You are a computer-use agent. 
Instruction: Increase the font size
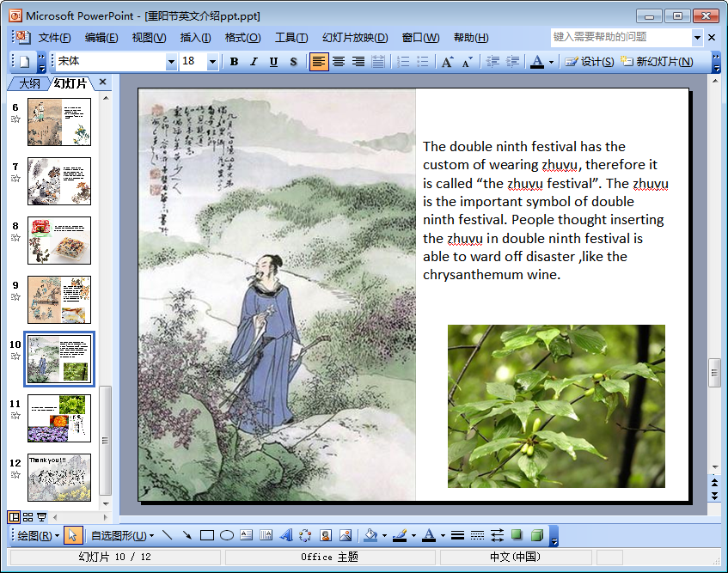coord(448,62)
